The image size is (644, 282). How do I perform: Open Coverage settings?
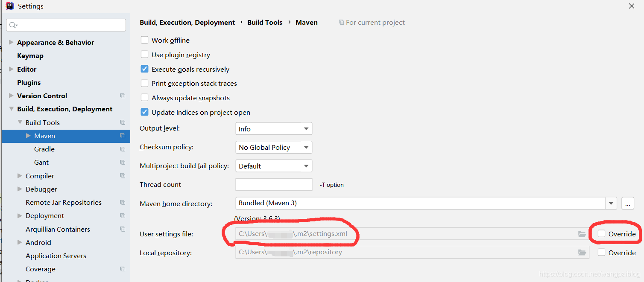pos(41,269)
